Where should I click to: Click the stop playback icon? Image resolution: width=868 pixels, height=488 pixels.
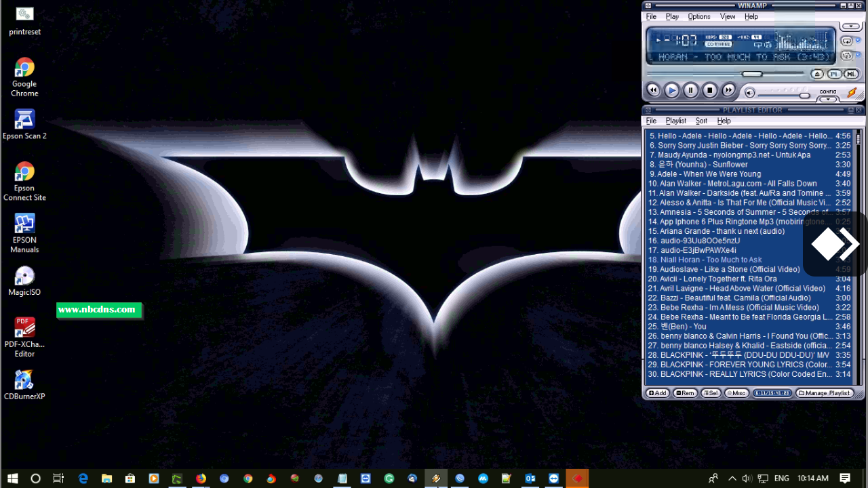click(x=709, y=89)
